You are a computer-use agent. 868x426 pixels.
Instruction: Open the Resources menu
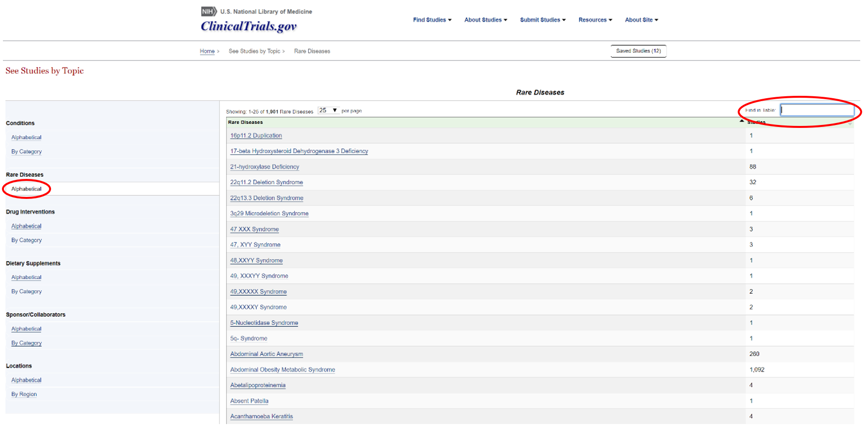tap(595, 20)
